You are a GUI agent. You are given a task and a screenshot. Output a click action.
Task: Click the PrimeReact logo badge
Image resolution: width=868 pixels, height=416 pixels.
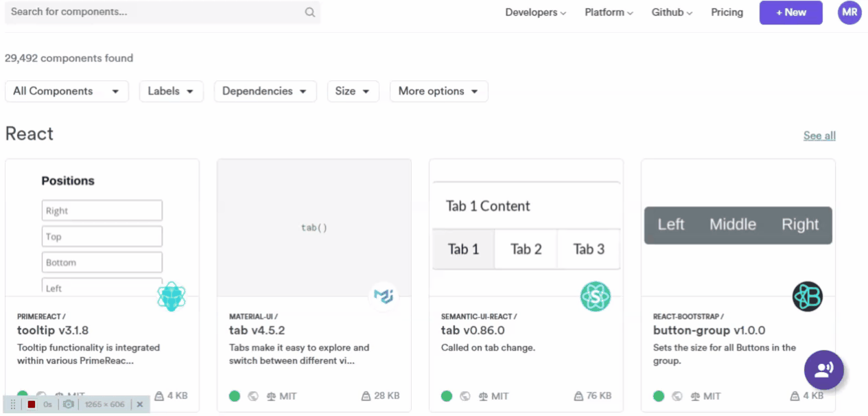(x=171, y=297)
